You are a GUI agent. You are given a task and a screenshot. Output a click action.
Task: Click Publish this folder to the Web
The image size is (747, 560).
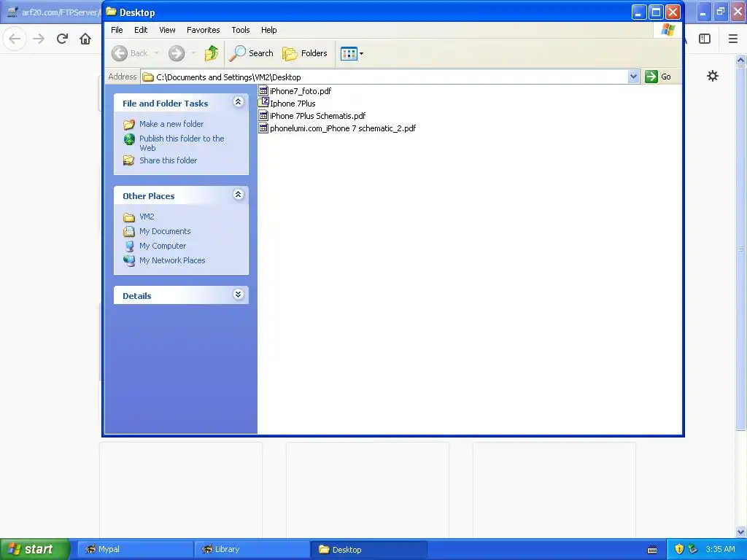pos(182,143)
